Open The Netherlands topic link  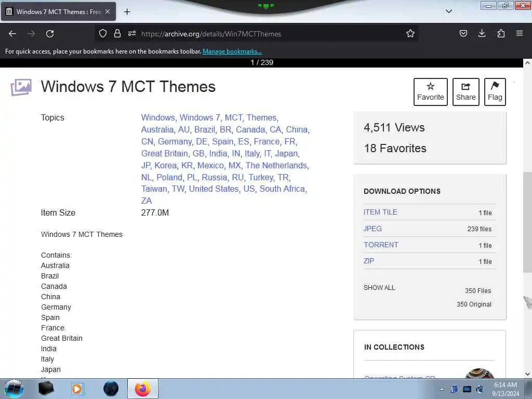tap(276, 165)
